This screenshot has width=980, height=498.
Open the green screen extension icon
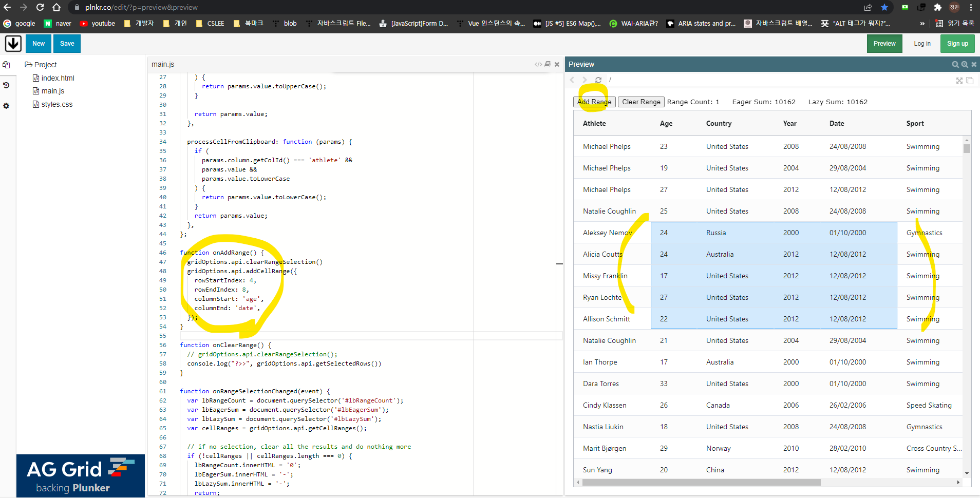[905, 7]
